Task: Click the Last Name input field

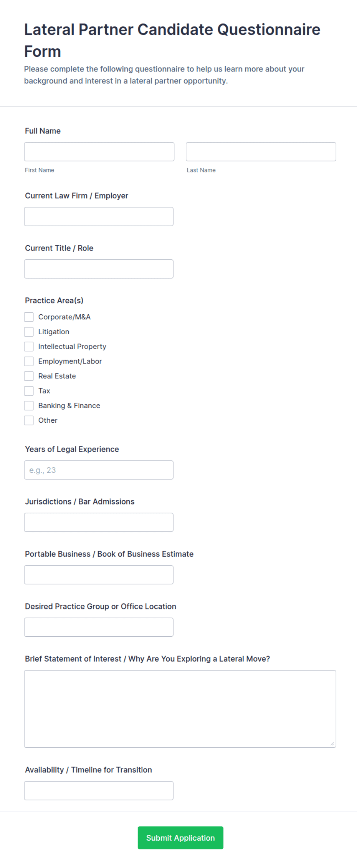Action: (x=261, y=152)
